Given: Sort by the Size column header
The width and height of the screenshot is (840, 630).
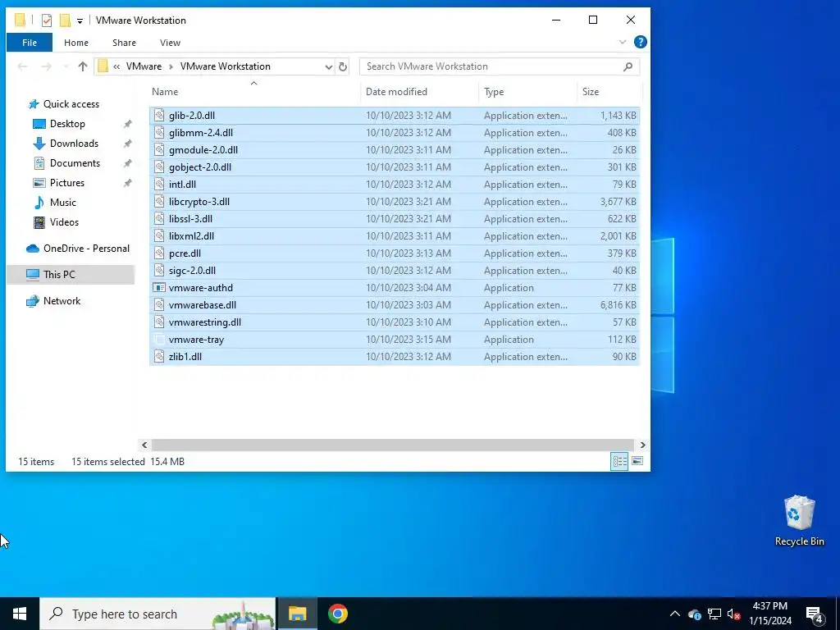Looking at the screenshot, I should (609, 92).
